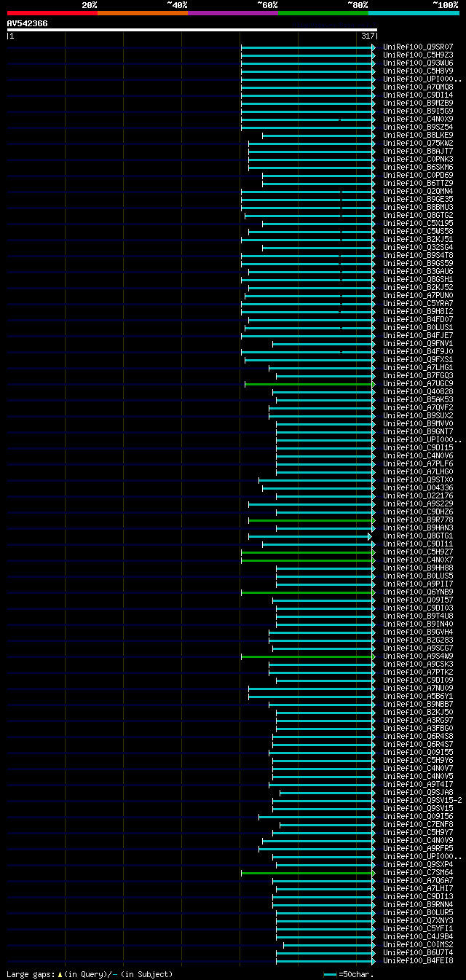Image resolution: width=466 pixels, height=980 pixels.
Task: Select the cyan alignment bar for UniRef100_Q9SR07
Action: tap(308, 47)
